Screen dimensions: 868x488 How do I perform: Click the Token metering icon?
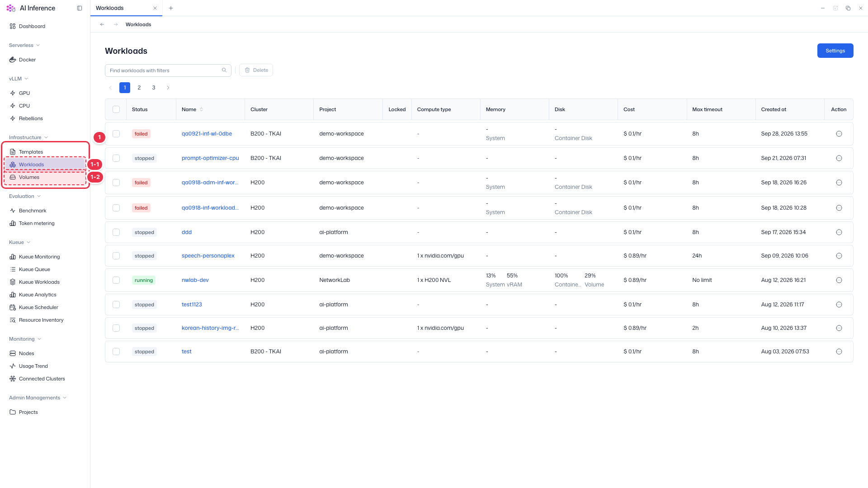tap(13, 223)
